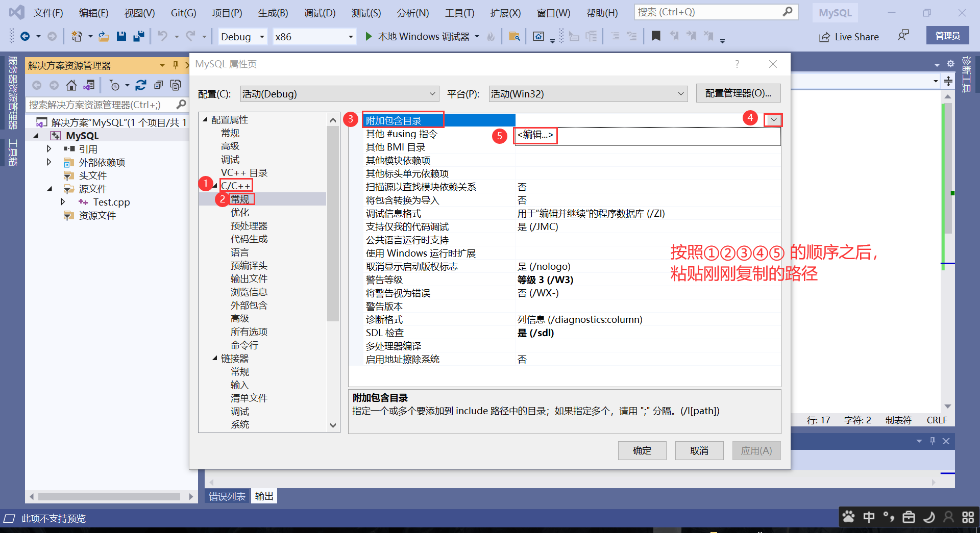Click the 管理员 button
The width and height of the screenshot is (980, 533).
click(947, 36)
